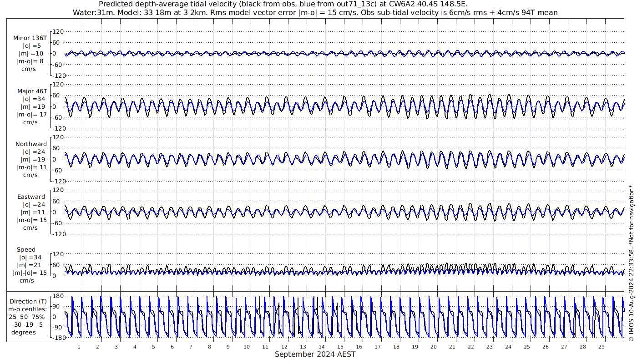Select the 'Direction (T)' panel label
This screenshot has height=364, width=637.
click(x=28, y=302)
